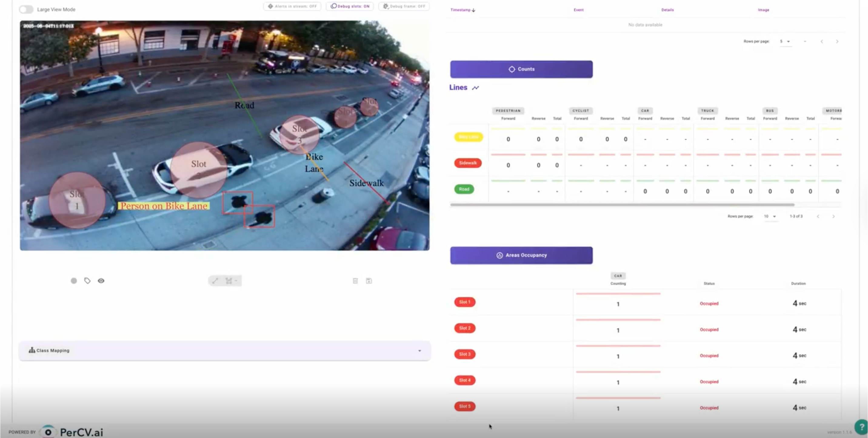Click the Areas Occupancy section header

click(521, 255)
